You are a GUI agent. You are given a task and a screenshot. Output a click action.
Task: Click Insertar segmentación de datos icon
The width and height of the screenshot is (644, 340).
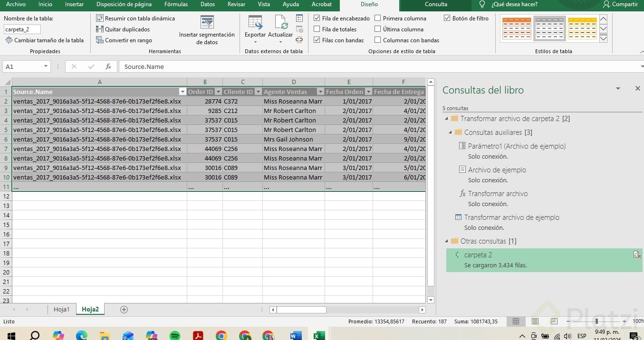click(x=207, y=22)
